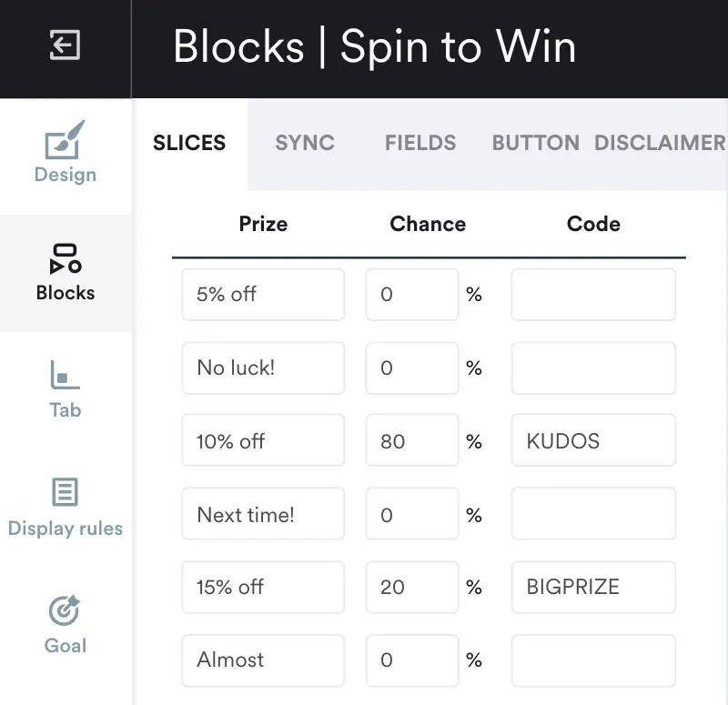Image resolution: width=728 pixels, height=705 pixels.
Task: Click the prize field containing 5% off
Action: tap(262, 295)
